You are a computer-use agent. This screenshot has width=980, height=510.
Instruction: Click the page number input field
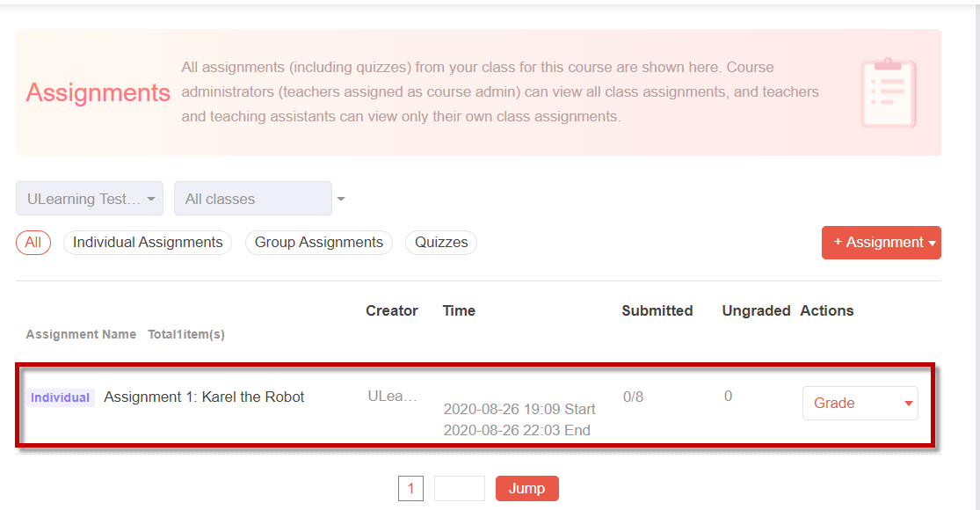(460, 488)
